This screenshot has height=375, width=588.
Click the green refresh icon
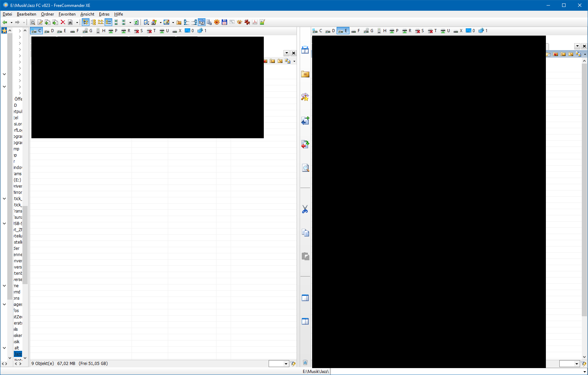(x=136, y=22)
